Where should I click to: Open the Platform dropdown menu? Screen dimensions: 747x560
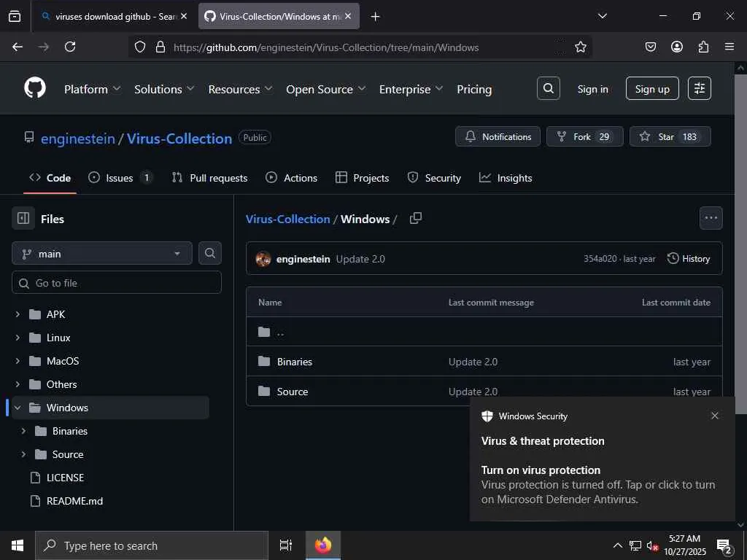93,89
